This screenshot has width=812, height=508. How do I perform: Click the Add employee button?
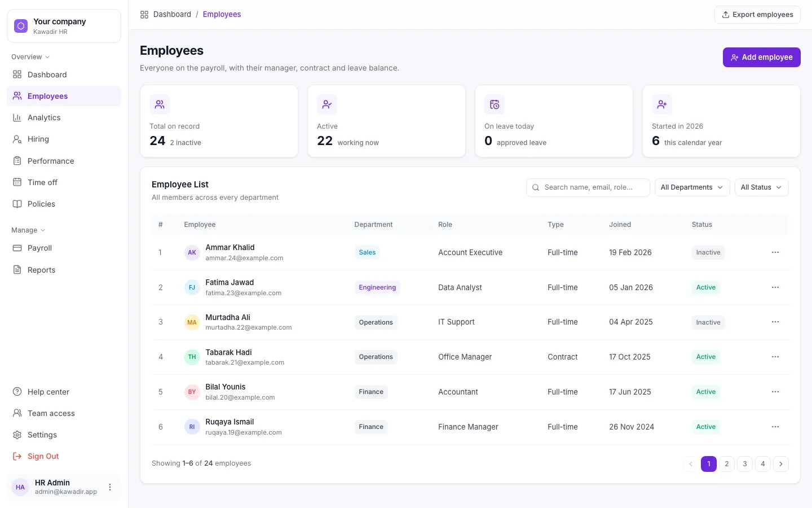tap(761, 57)
